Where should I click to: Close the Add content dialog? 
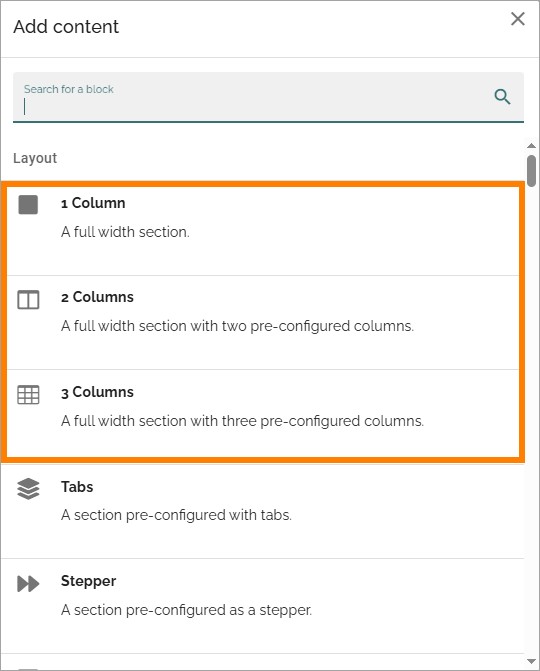[518, 19]
